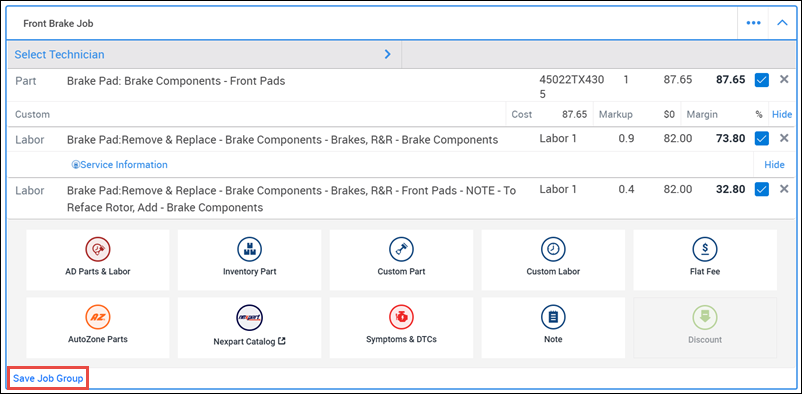This screenshot has height=394, width=802.
Task: Click the Markup $0 field
Action: [x=669, y=115]
